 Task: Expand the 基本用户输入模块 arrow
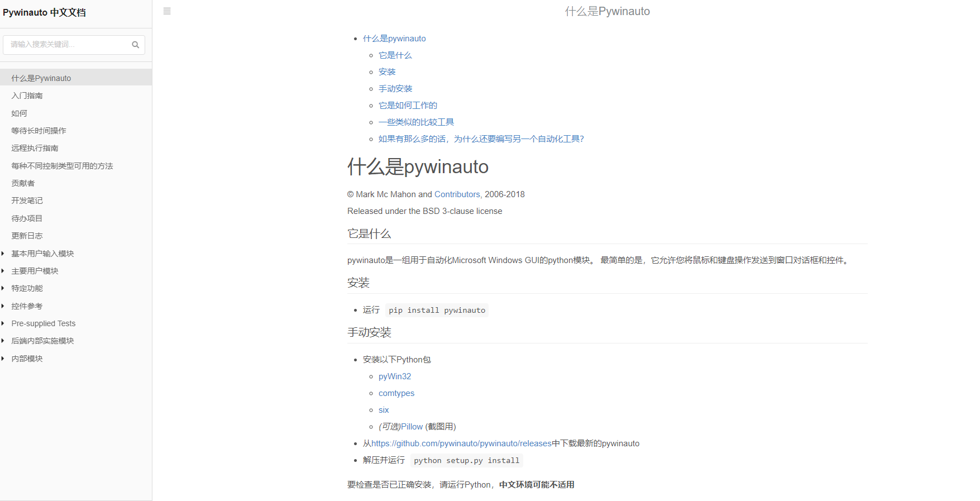3,254
